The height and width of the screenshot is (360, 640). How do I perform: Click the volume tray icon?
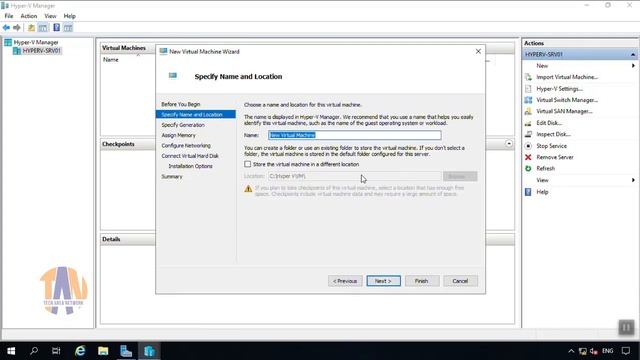(x=594, y=351)
